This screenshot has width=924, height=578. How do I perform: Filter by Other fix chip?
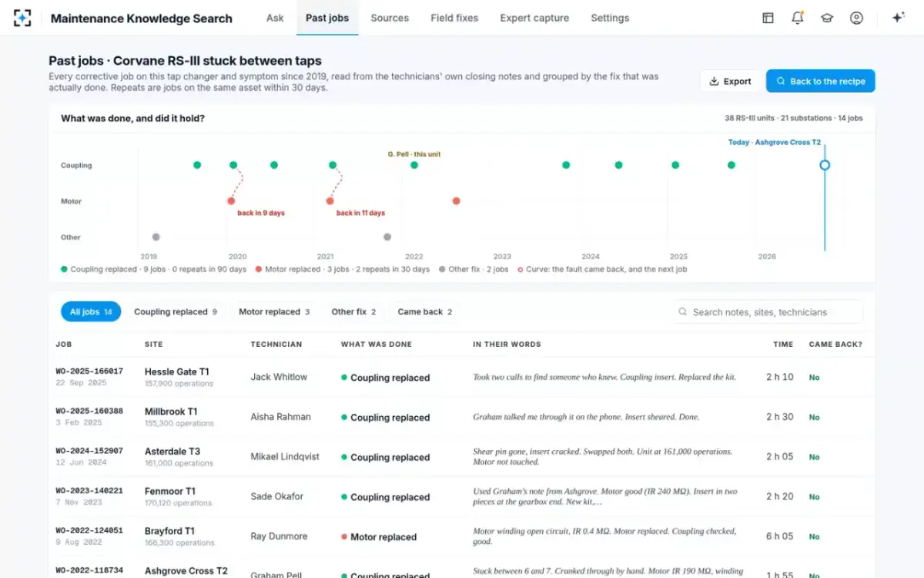pos(353,311)
